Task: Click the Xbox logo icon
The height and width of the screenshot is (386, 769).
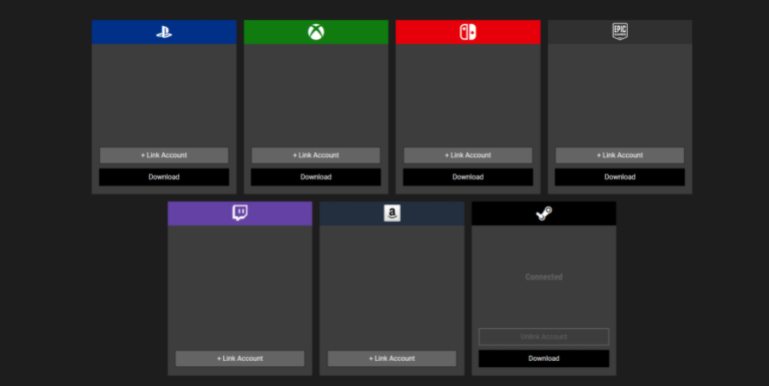Action: [x=316, y=32]
